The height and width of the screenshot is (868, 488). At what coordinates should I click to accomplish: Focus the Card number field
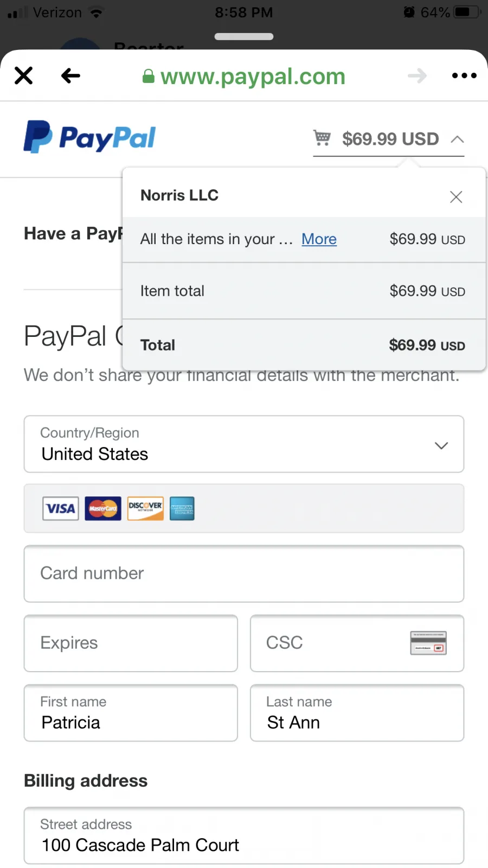click(x=244, y=573)
